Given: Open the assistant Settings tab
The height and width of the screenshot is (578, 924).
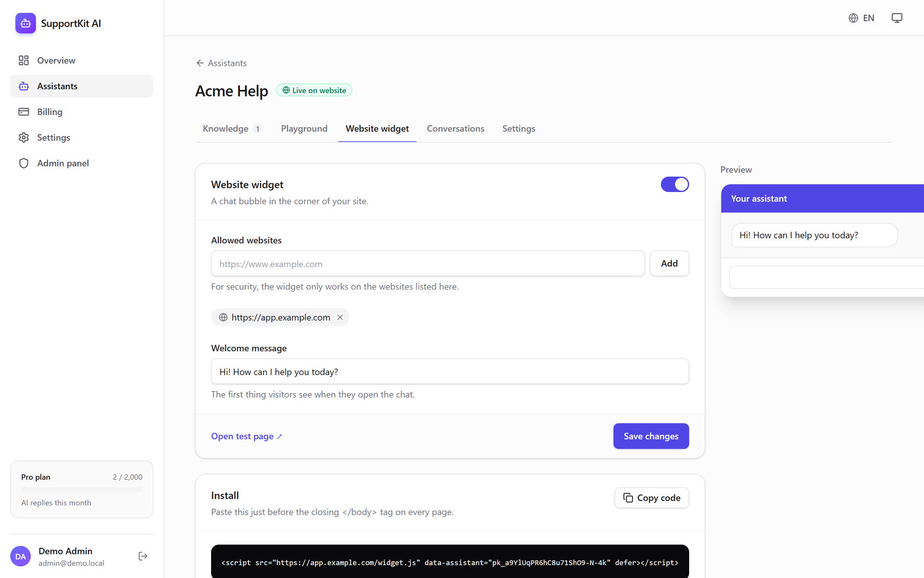Looking at the screenshot, I should pyautogui.click(x=518, y=128).
